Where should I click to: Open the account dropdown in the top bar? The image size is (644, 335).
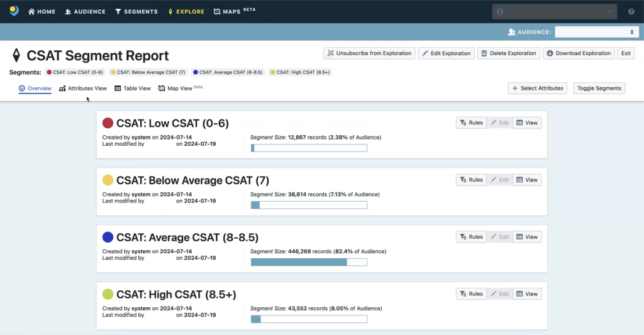tap(554, 11)
